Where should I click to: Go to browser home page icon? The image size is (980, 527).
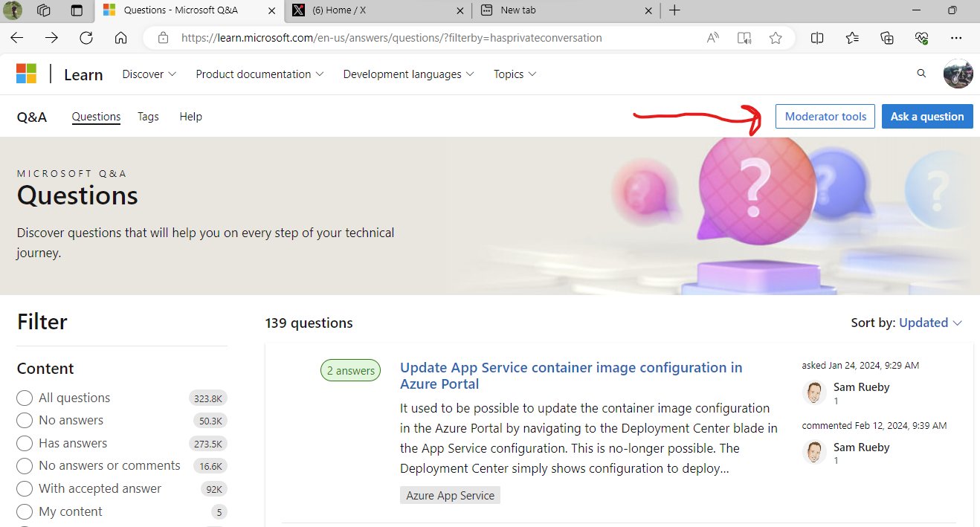pos(121,38)
